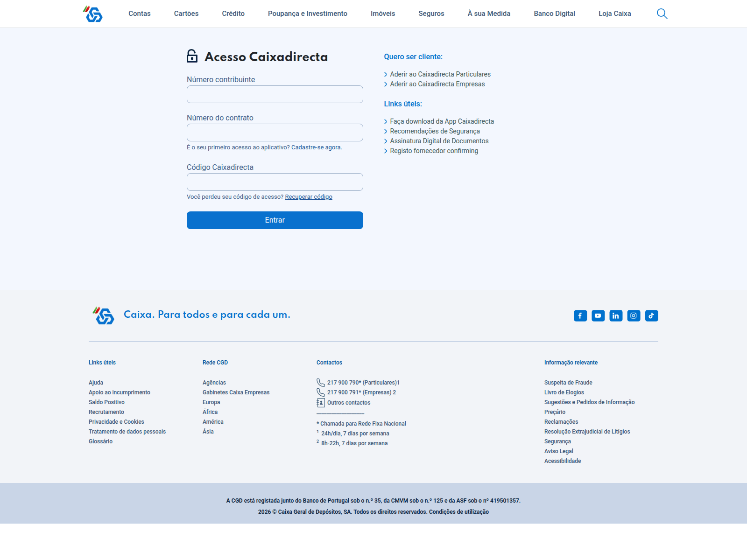Image resolution: width=747 pixels, height=560 pixels.
Task: Open Tratamento de dados pessoais link
Action: 127,432
